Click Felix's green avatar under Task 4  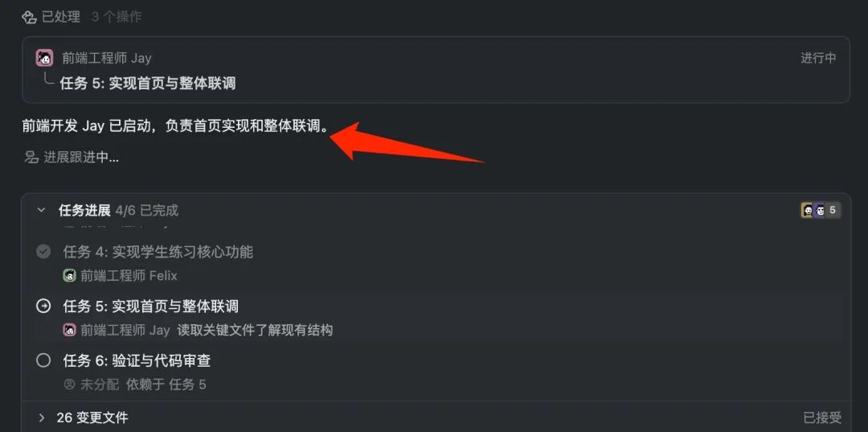(x=69, y=275)
